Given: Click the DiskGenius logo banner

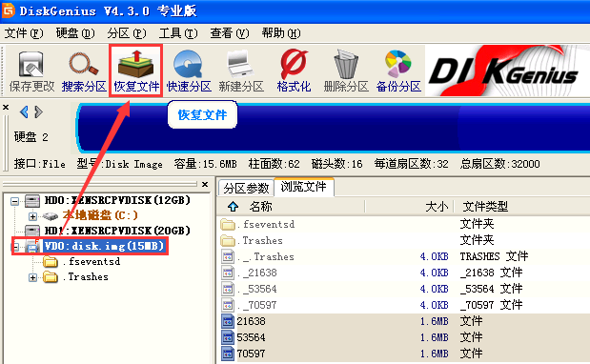Looking at the screenshot, I should pos(507,71).
